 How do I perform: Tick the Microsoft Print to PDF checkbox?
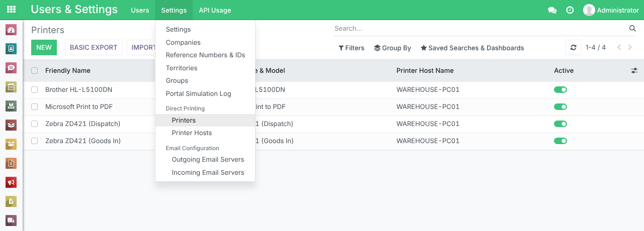tap(35, 107)
